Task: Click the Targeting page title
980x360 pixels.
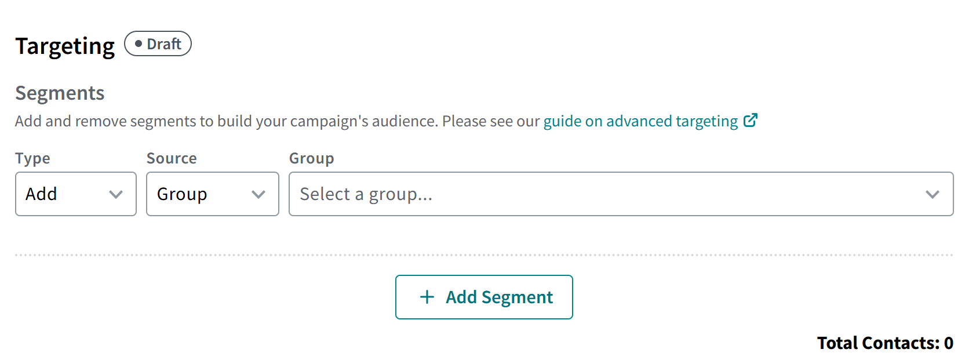Action: [65, 46]
